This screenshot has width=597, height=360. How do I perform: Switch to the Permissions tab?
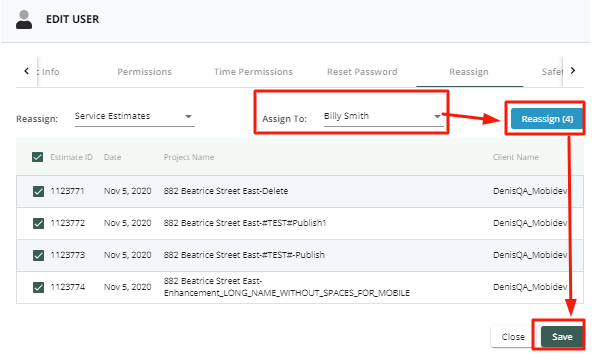[144, 72]
